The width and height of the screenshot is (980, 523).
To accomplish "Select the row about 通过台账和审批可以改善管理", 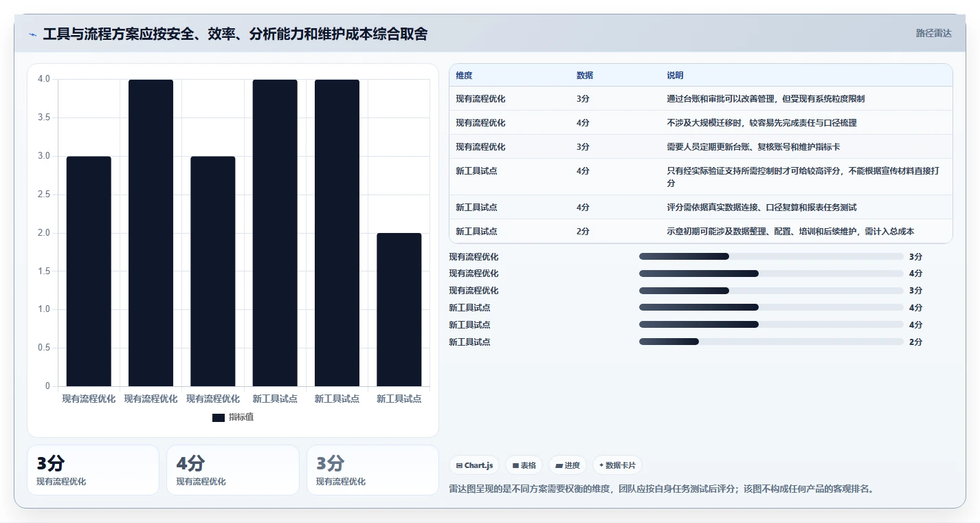I will [x=701, y=99].
